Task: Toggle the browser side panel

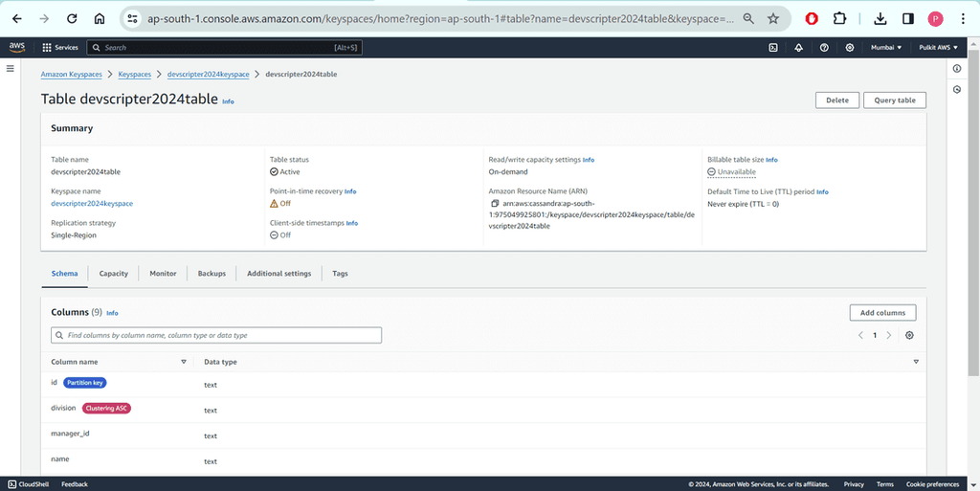Action: click(x=908, y=19)
